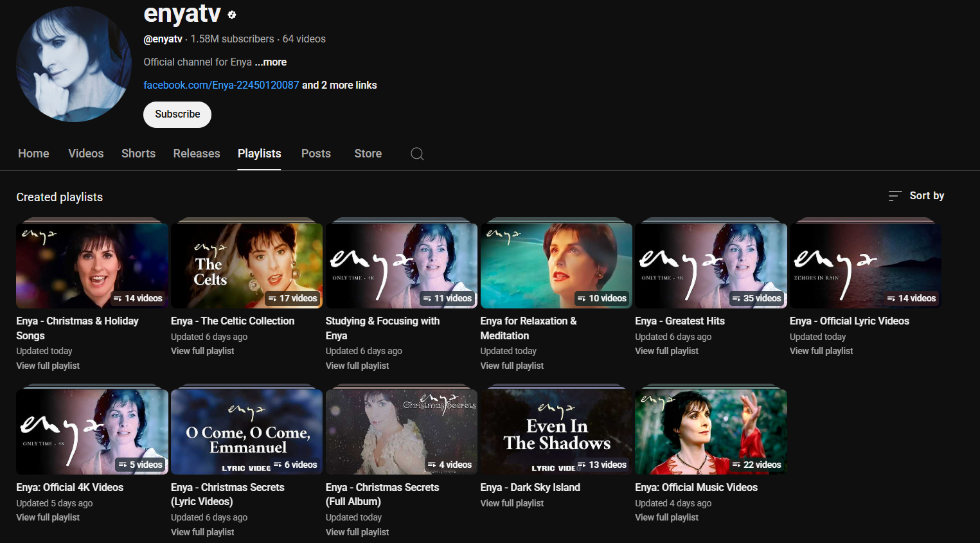The height and width of the screenshot is (543, 980).
Task: View full playlist for Studying & Focusing
Action: [357, 366]
